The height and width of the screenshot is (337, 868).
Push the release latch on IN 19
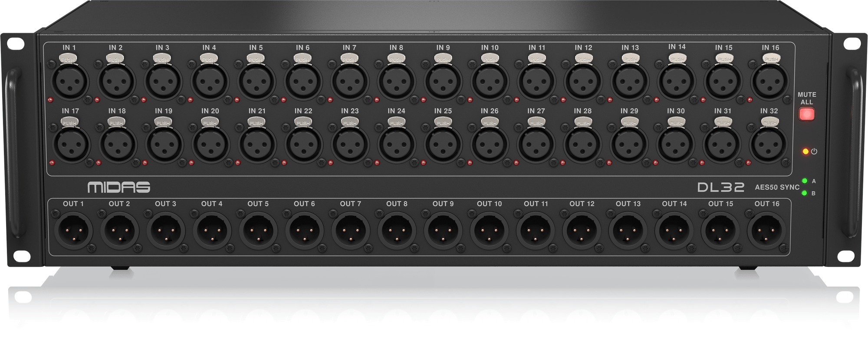click(164, 122)
